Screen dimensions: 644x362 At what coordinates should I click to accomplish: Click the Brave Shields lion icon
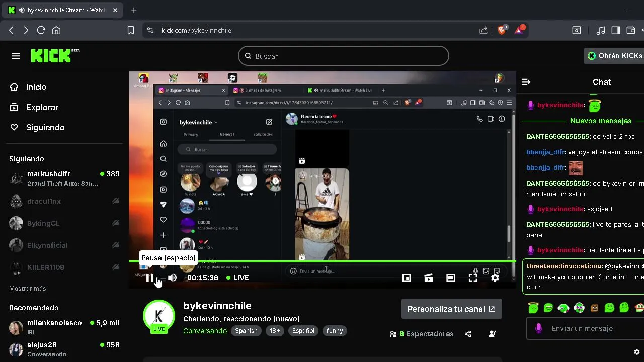tap(502, 30)
